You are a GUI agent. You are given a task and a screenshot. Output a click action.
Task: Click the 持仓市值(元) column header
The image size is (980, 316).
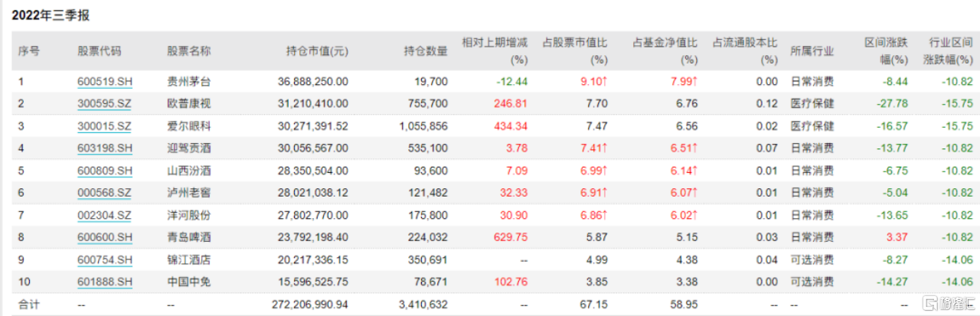coord(317,51)
